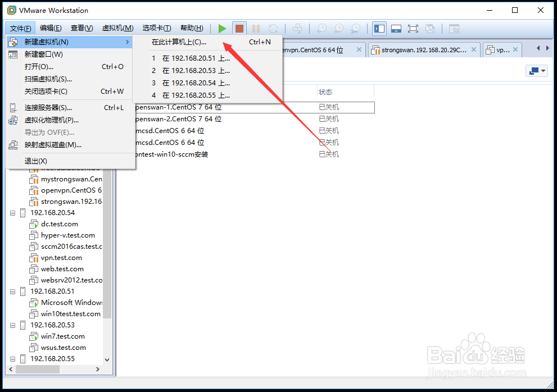The image size is (557, 392).
Task: Open the 虚拟机(M) menu
Action: click(x=117, y=28)
